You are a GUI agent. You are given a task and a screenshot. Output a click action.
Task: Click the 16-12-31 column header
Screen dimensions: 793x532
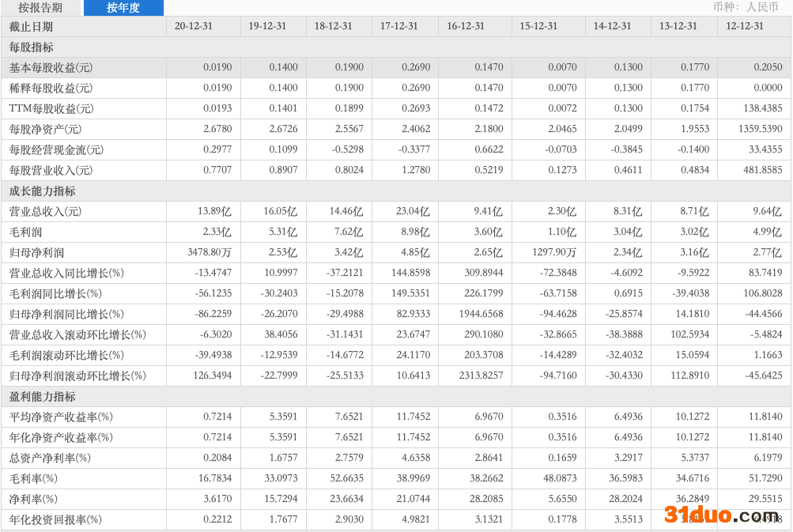tap(466, 26)
